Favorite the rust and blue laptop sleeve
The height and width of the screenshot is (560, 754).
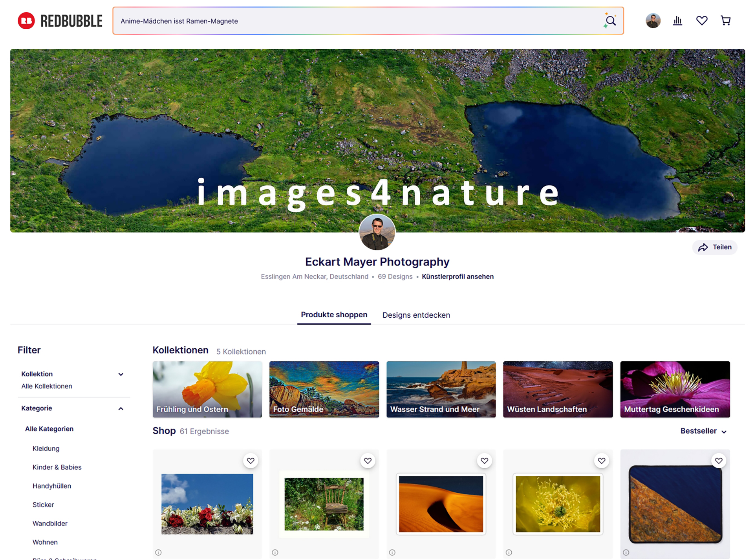pyautogui.click(x=718, y=461)
